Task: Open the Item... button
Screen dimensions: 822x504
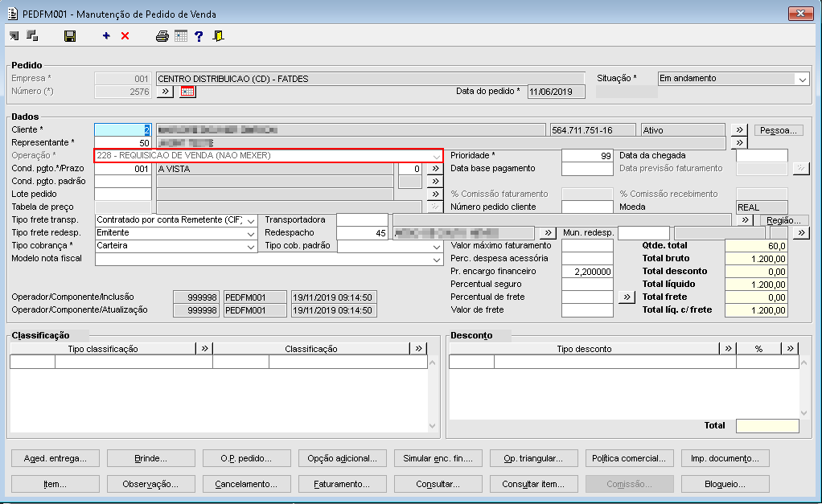Action: click(x=55, y=484)
